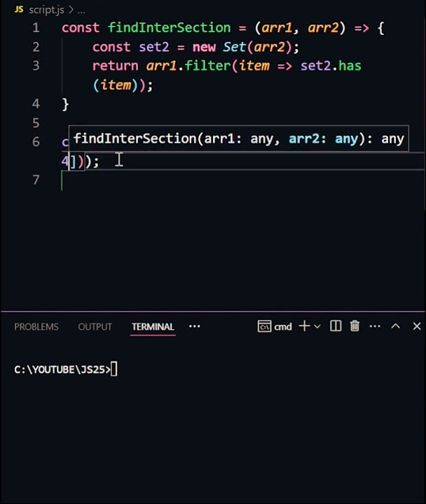Split the terminal pane
This screenshot has width=426, height=504.
point(336,326)
